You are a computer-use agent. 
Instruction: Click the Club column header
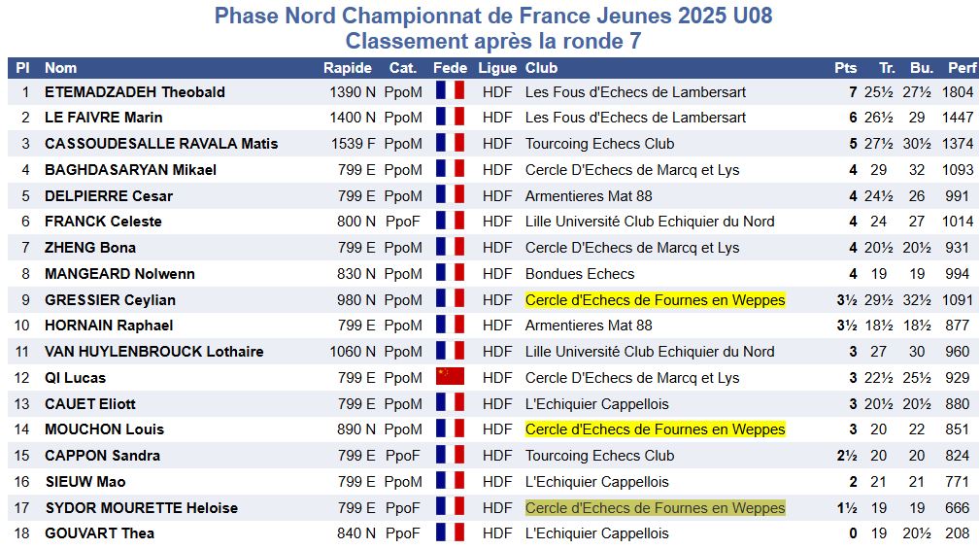click(x=541, y=68)
